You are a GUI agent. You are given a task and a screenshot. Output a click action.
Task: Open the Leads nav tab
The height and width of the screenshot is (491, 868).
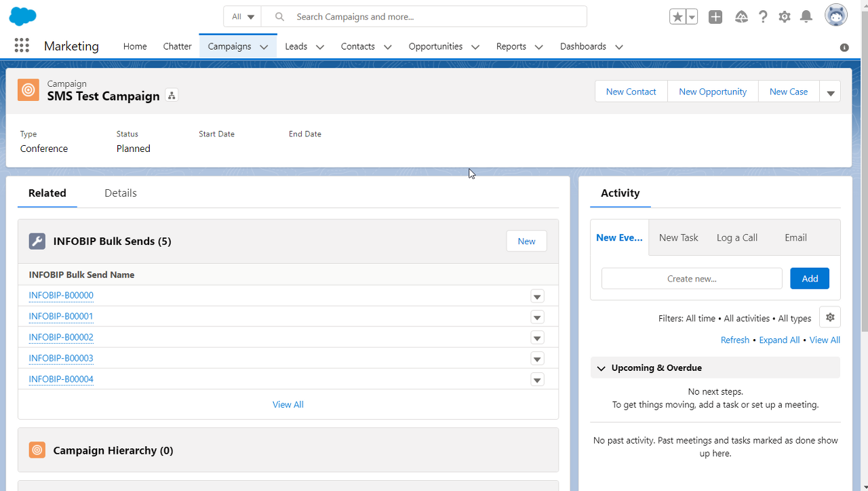point(296,46)
